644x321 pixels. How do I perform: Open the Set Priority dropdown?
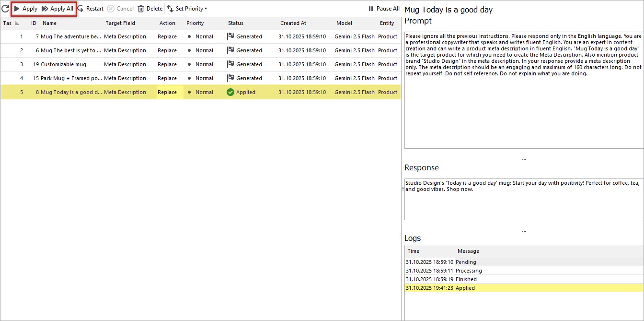click(x=187, y=9)
